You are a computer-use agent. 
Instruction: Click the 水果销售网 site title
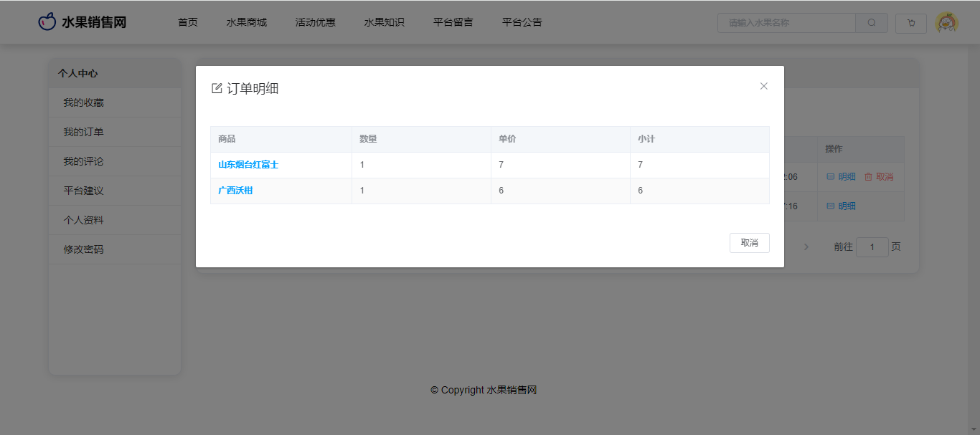click(x=94, y=22)
